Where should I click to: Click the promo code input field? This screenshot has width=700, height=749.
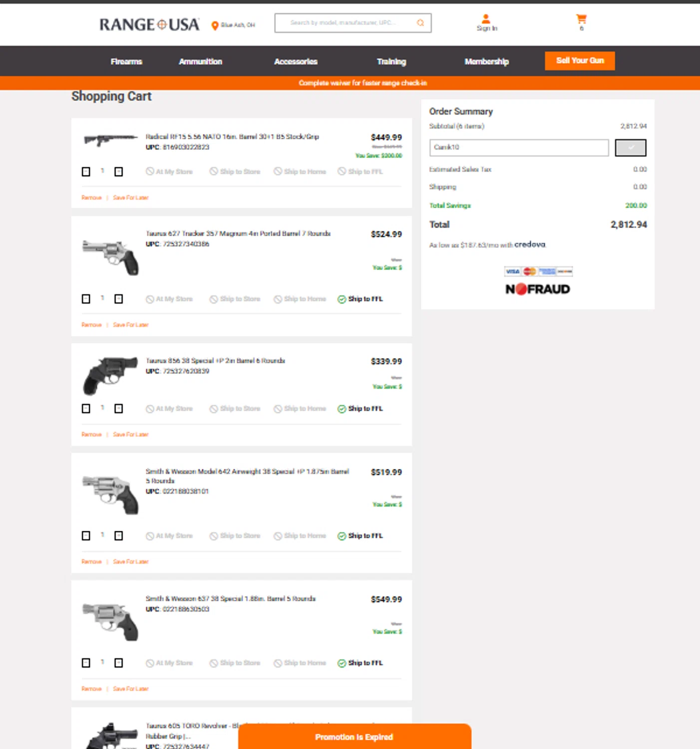coord(519,147)
